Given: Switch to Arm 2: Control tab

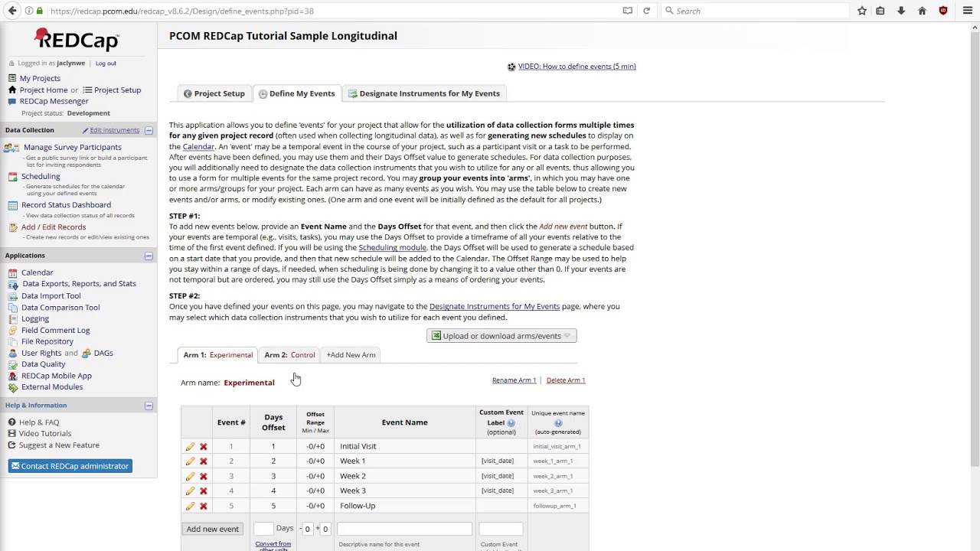Looking at the screenshot, I should click(x=289, y=355).
